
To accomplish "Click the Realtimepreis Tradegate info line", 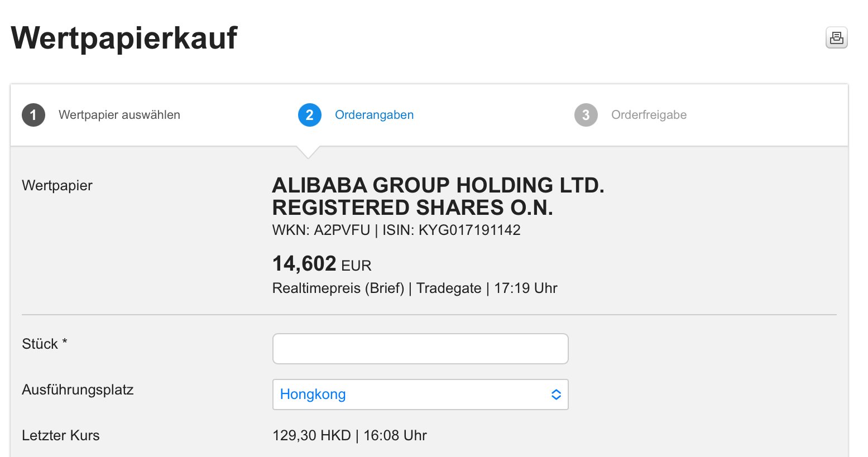I will pos(414,288).
